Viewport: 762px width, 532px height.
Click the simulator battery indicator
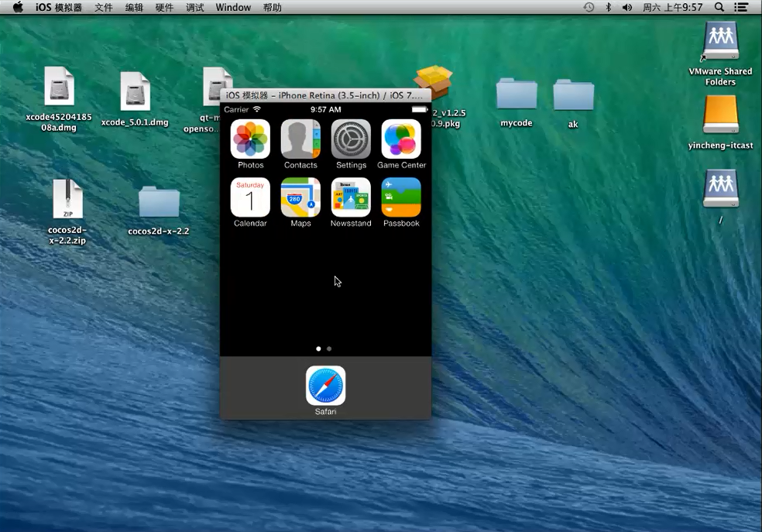click(420, 109)
